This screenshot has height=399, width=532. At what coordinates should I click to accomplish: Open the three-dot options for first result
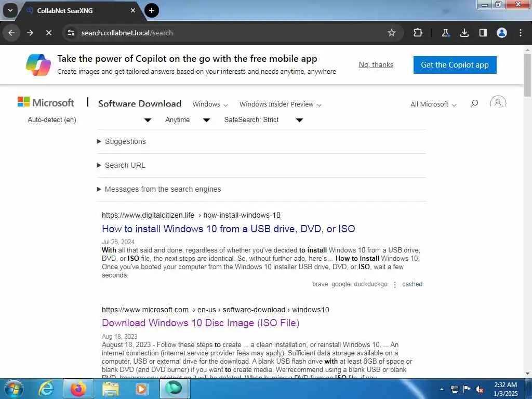[395, 285]
